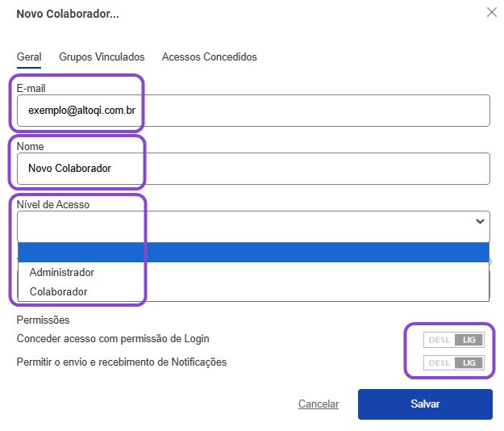Save the collaborator with Salvar

click(x=425, y=404)
